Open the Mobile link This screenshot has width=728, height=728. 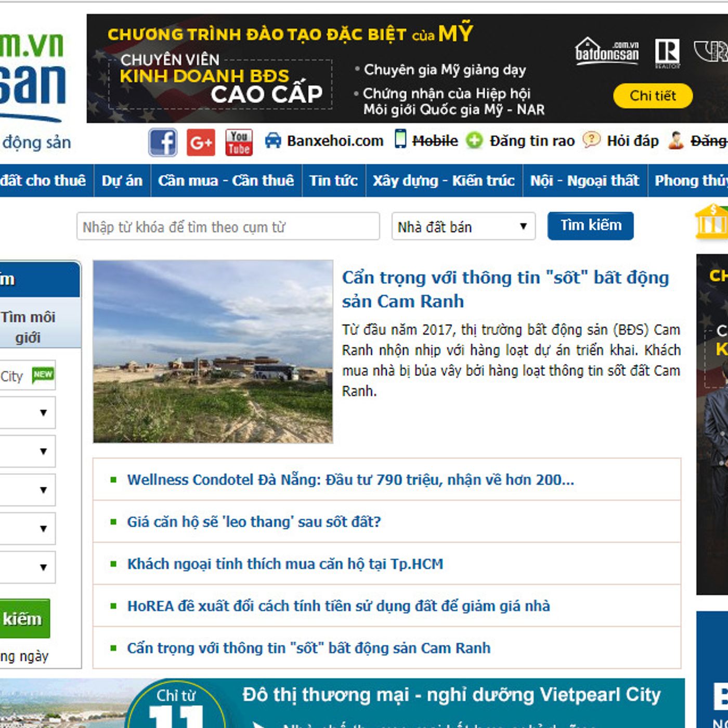pyautogui.click(x=435, y=141)
